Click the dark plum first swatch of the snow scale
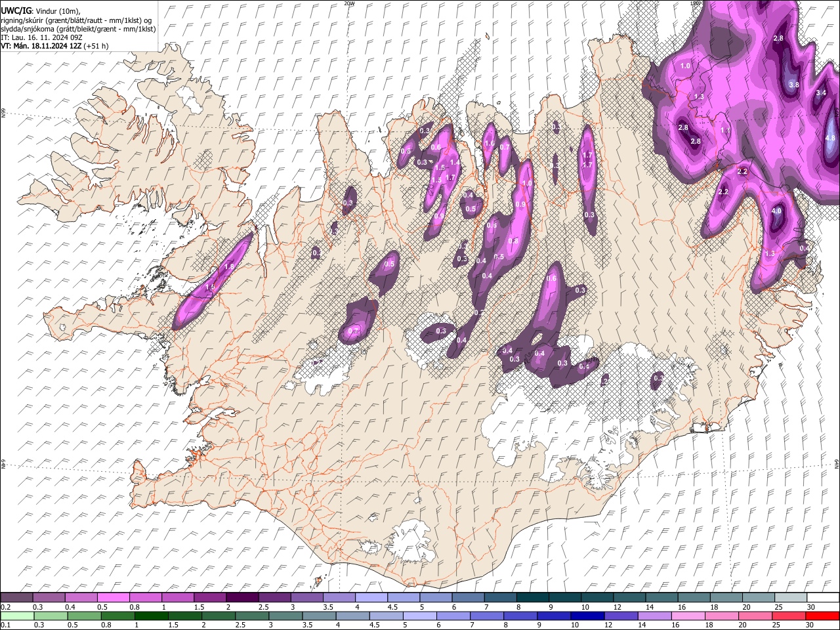840x630 pixels. pos(16,597)
